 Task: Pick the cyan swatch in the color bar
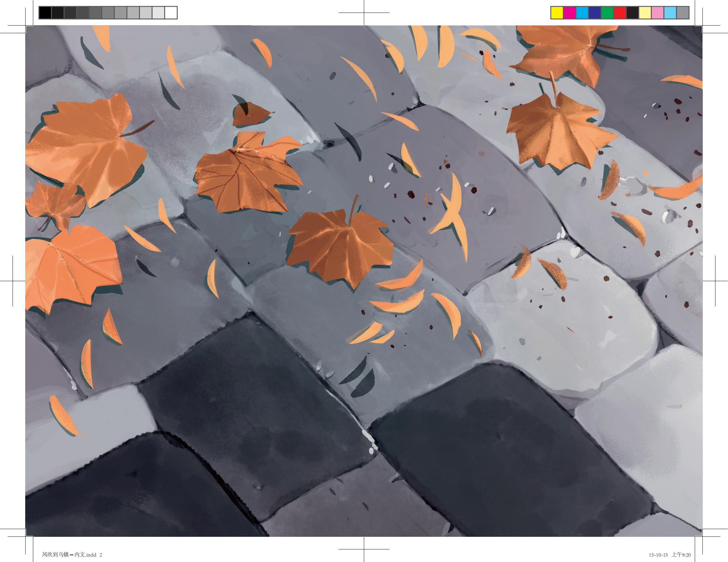[582, 13]
